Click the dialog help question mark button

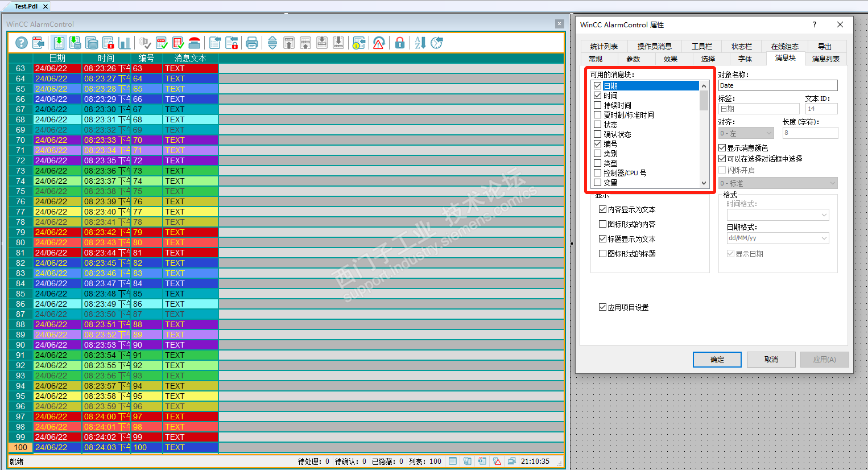[x=815, y=24]
